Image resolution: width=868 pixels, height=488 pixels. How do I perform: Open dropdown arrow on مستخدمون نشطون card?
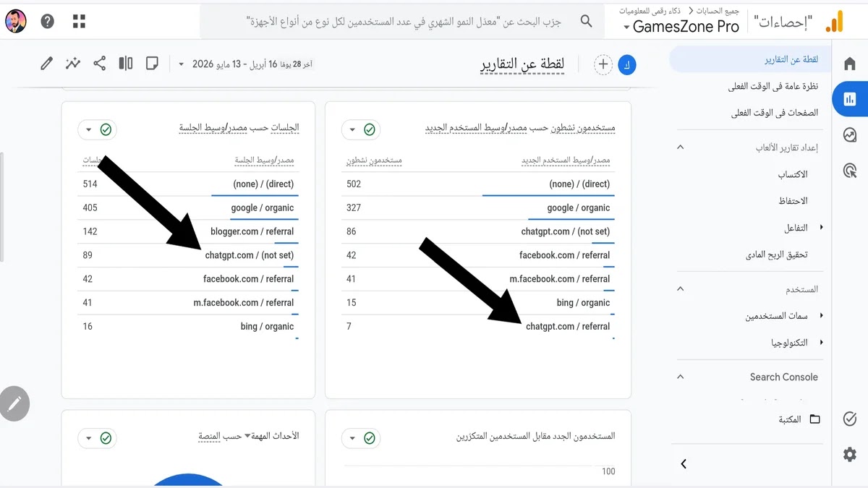click(x=353, y=130)
